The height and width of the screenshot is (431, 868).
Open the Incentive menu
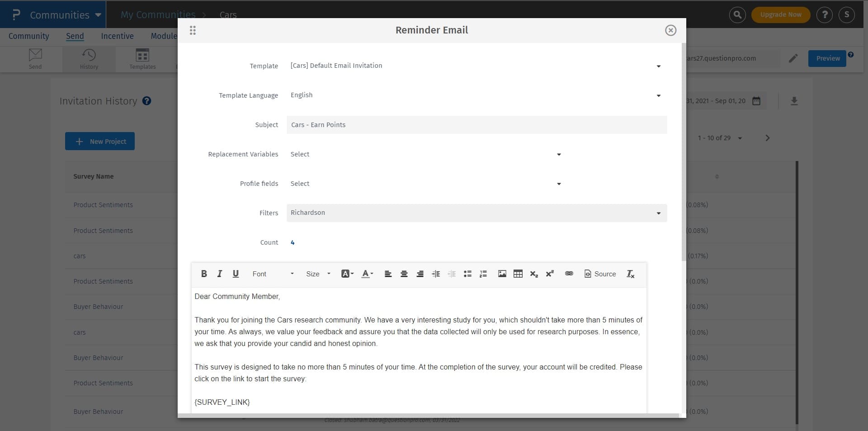click(117, 36)
